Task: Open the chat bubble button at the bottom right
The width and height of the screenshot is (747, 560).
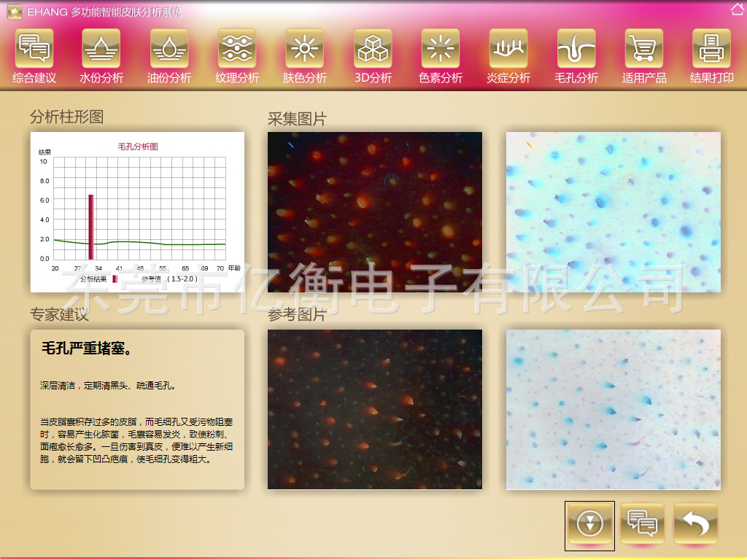Action: coord(643,524)
